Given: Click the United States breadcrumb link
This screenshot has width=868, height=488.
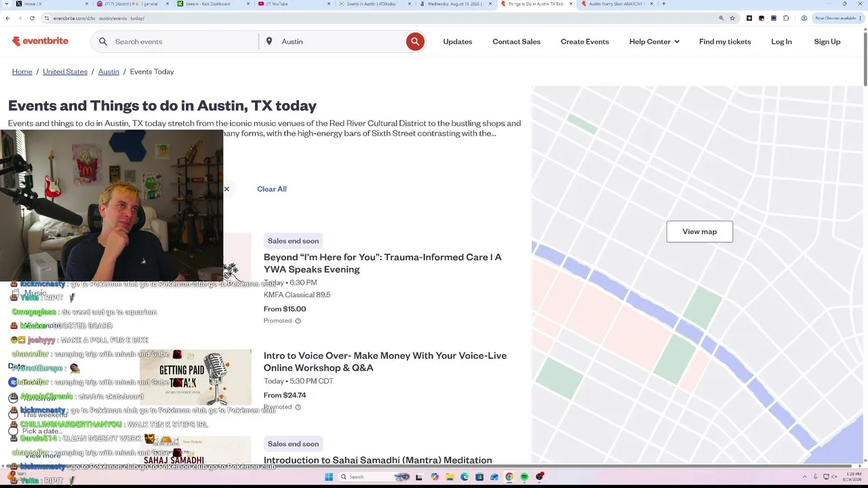Looking at the screenshot, I should click(x=65, y=71).
